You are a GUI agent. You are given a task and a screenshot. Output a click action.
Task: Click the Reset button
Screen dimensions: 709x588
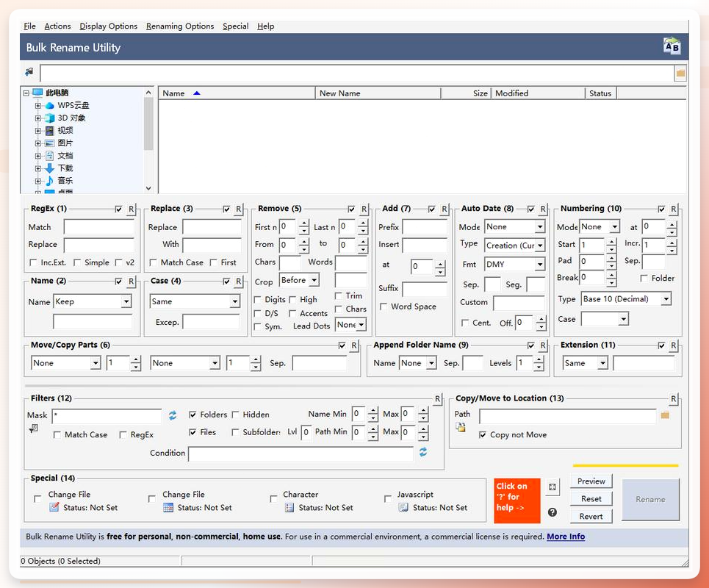click(591, 499)
